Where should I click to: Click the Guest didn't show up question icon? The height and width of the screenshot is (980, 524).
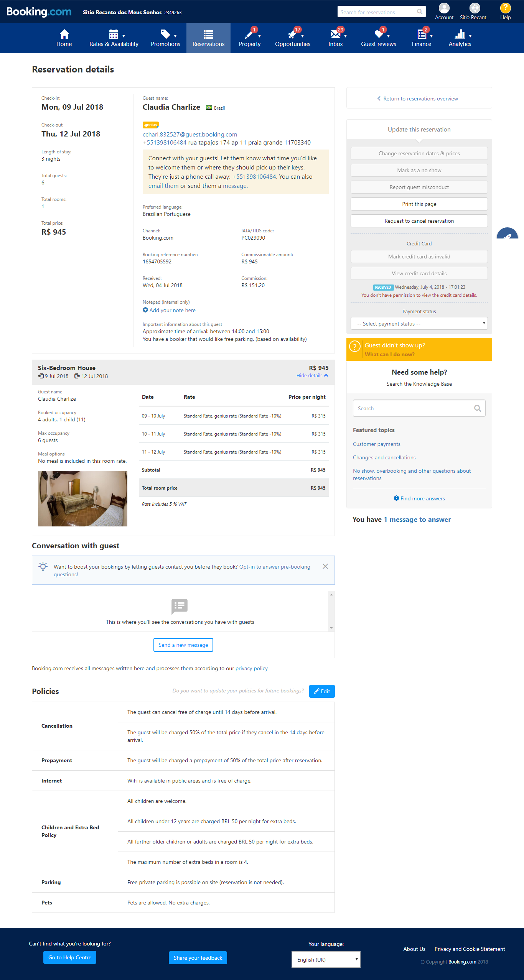click(355, 347)
